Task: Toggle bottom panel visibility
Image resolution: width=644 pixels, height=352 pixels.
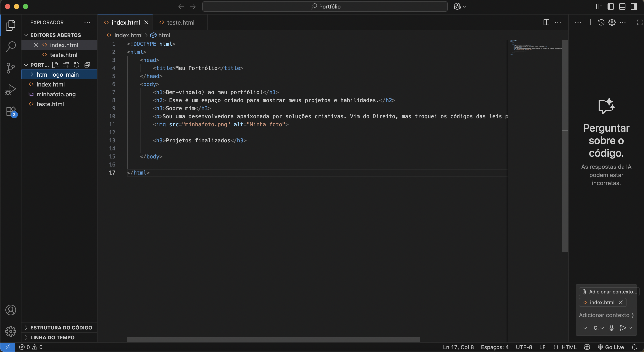Action: pyautogui.click(x=622, y=6)
